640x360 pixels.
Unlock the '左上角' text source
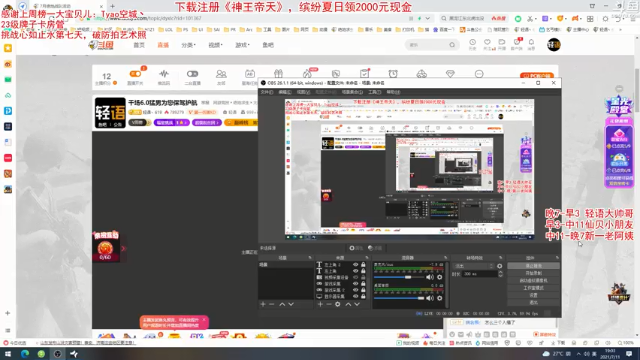coord(363,271)
